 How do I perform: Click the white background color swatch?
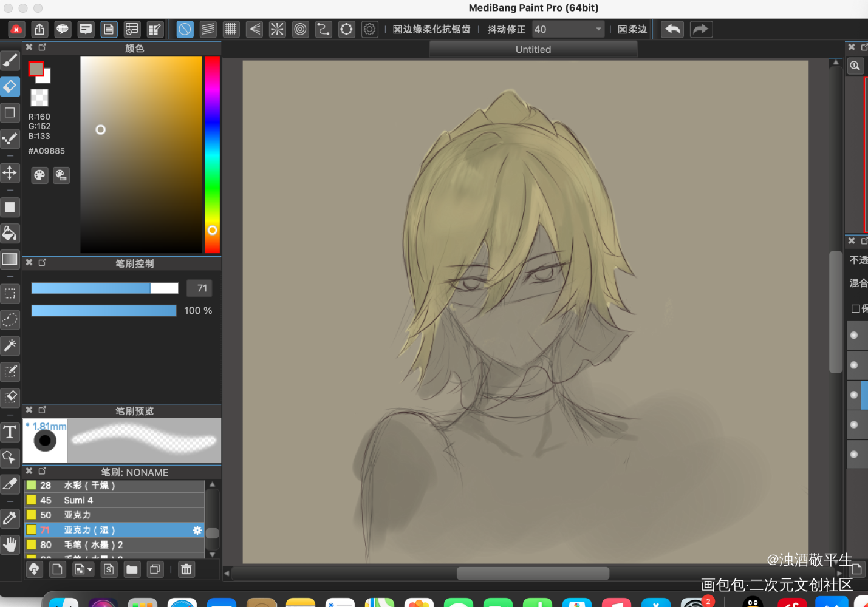click(x=46, y=78)
